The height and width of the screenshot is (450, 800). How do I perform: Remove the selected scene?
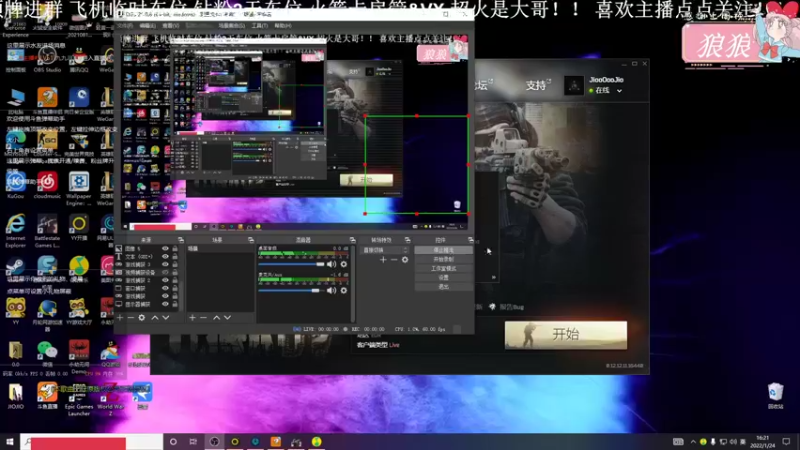pyautogui.click(x=203, y=317)
